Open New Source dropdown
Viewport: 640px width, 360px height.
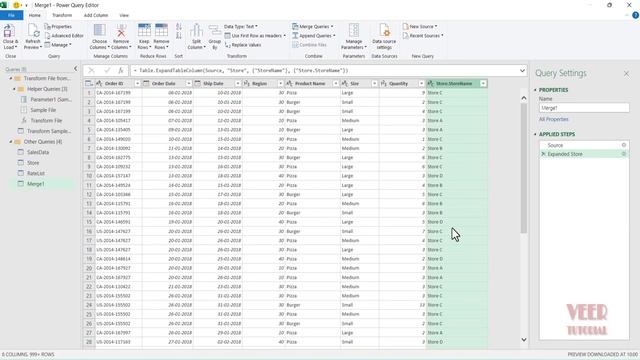(x=420, y=27)
